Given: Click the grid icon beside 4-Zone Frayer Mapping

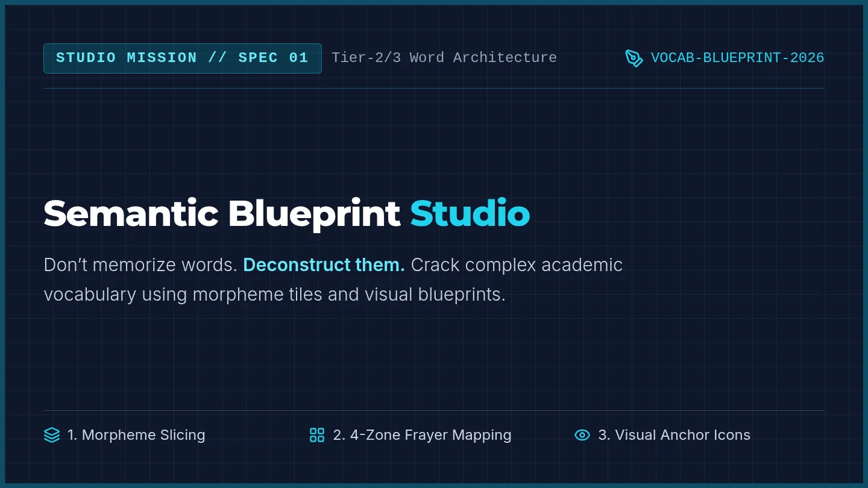Looking at the screenshot, I should (317, 435).
